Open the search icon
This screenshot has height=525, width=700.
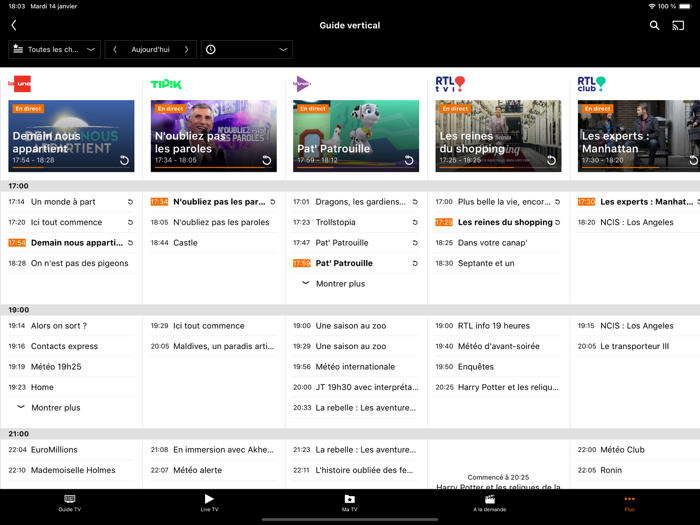tap(654, 25)
